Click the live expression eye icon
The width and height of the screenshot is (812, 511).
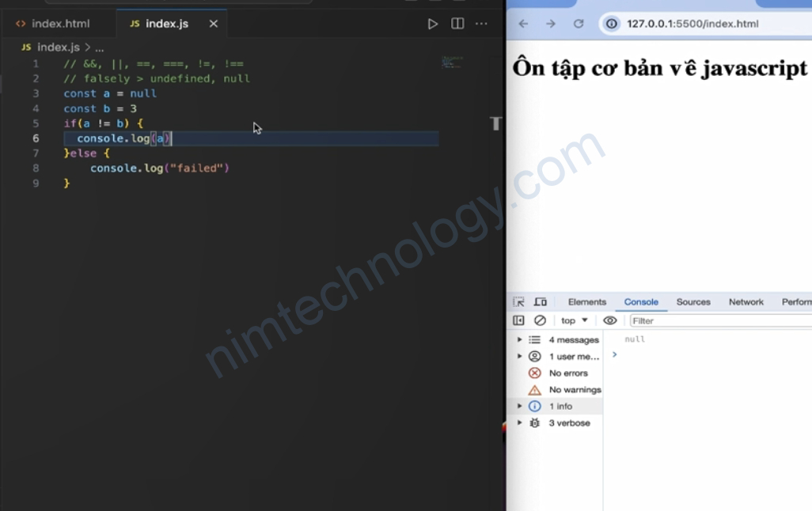[x=609, y=320]
